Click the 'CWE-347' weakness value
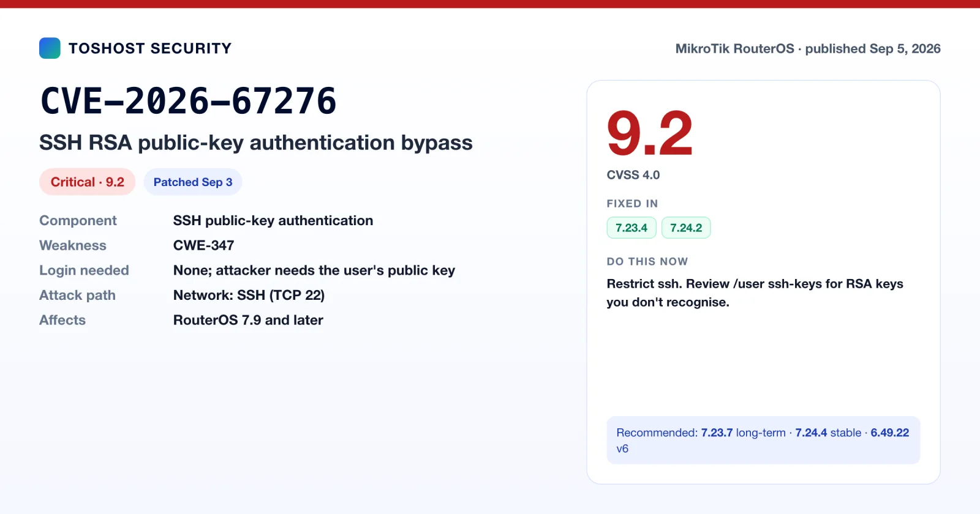Viewport: 980px width, 514px height. point(204,245)
